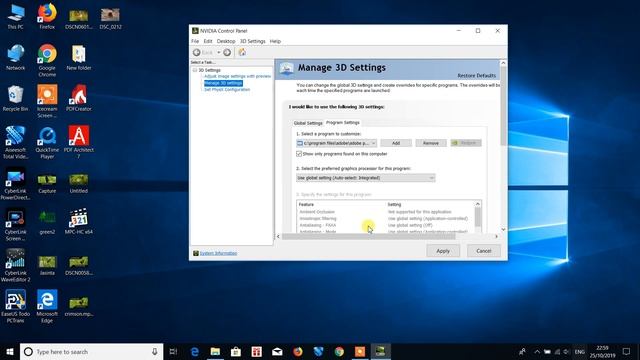Open the Windows Start menu
This screenshot has width=640, height=360.
pos(10,351)
